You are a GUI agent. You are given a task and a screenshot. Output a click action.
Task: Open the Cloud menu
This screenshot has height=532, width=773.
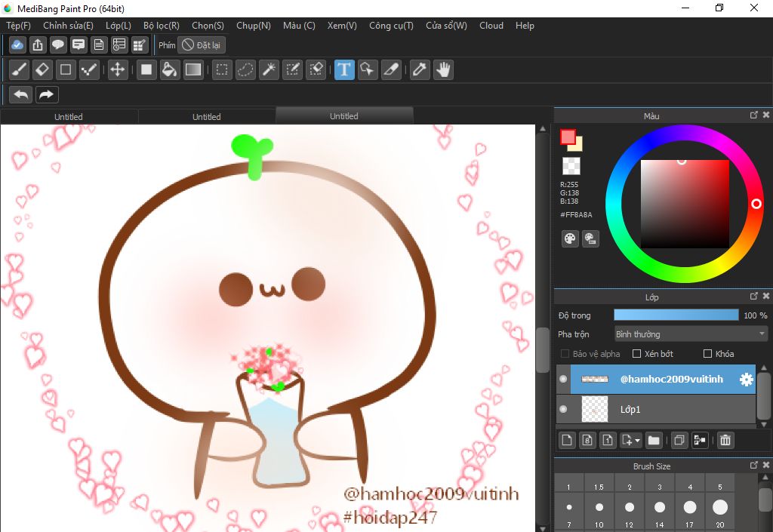pos(491,26)
